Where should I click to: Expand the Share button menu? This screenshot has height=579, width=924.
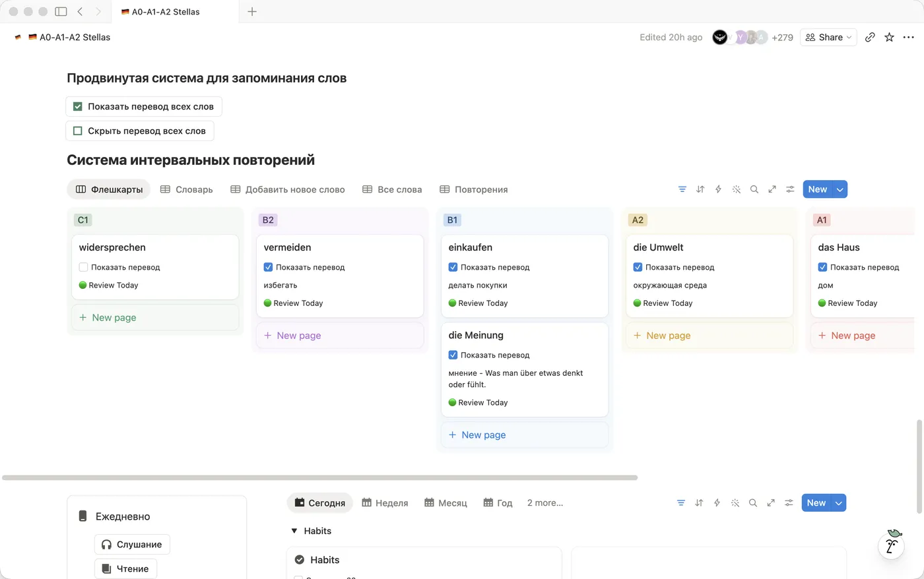tap(828, 38)
